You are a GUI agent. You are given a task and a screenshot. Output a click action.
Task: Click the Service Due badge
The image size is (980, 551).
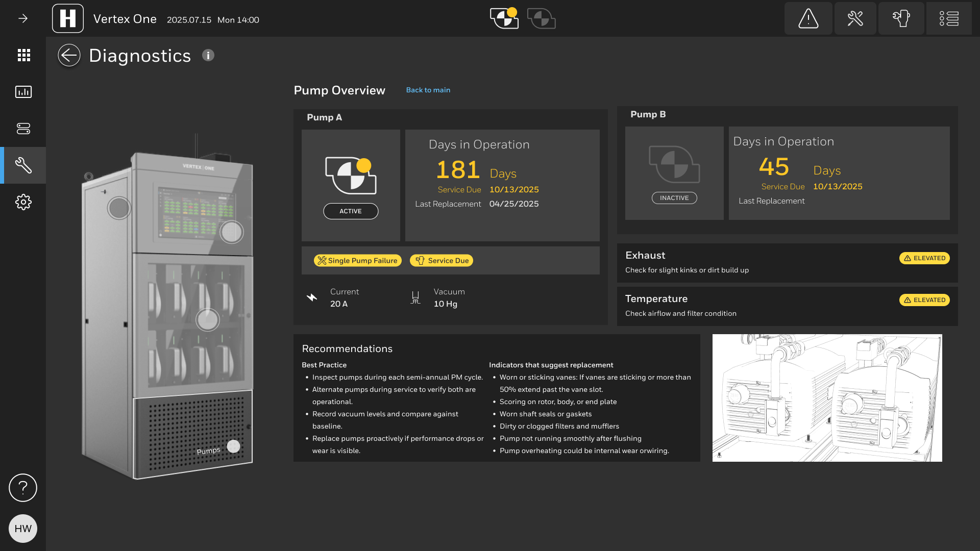[442, 261]
